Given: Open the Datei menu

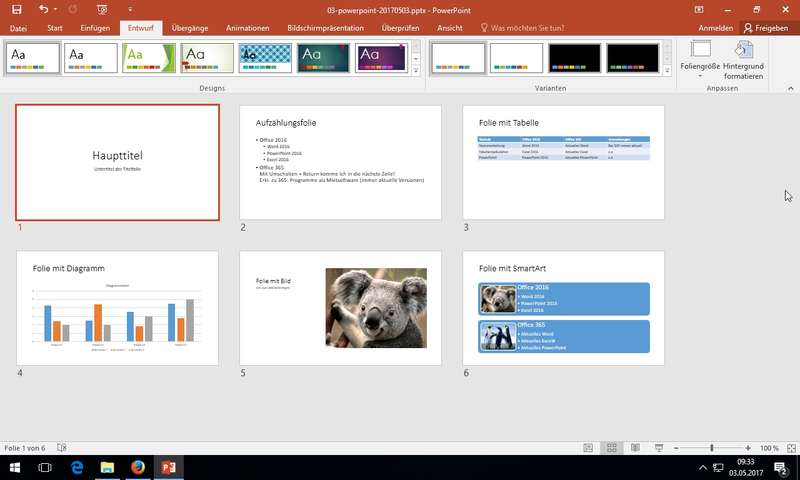Looking at the screenshot, I should pos(18,28).
